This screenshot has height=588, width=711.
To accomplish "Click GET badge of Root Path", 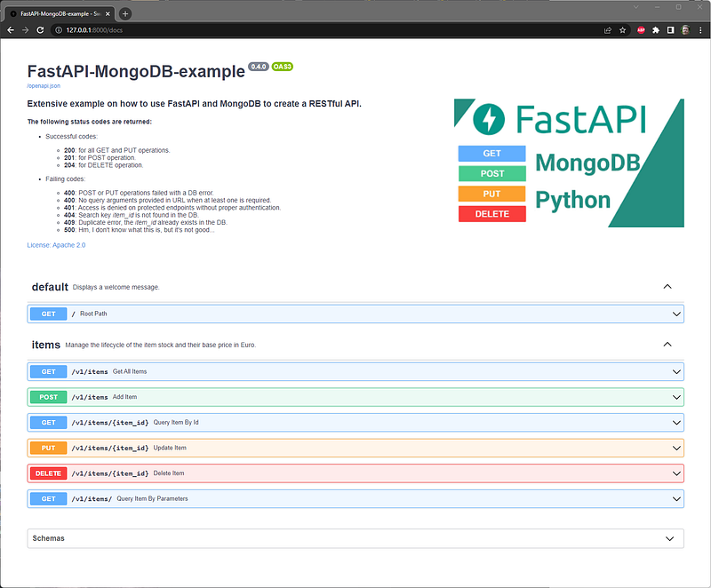I will pos(49,314).
